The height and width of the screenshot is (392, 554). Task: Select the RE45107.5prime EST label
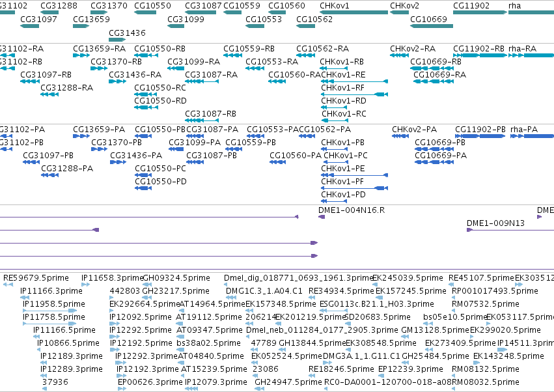click(481, 278)
